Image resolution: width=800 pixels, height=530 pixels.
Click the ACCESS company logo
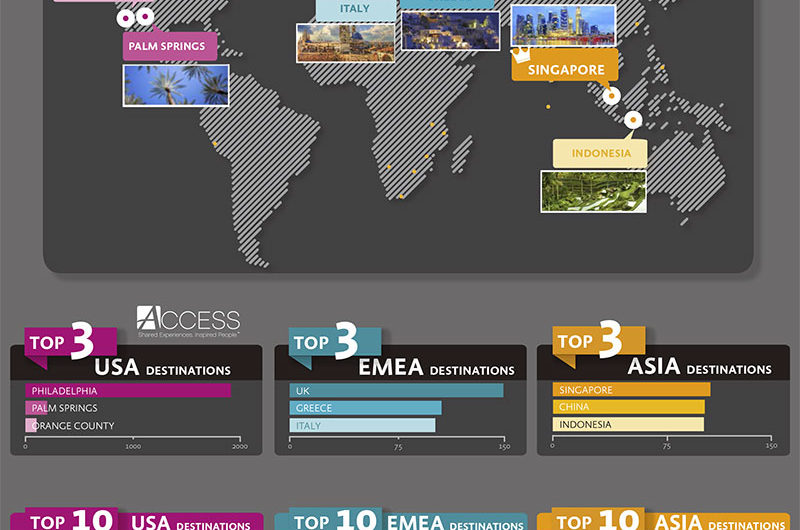coord(188,322)
